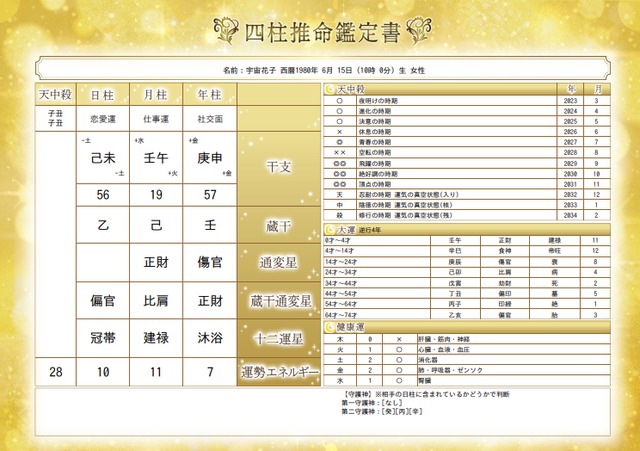Click the 干支 row label
640x451 pixels.
point(279,167)
